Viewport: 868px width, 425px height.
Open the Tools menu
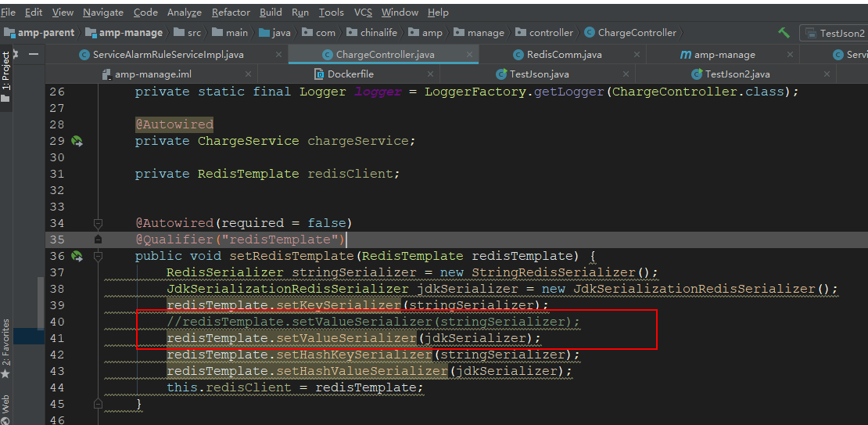(x=331, y=12)
